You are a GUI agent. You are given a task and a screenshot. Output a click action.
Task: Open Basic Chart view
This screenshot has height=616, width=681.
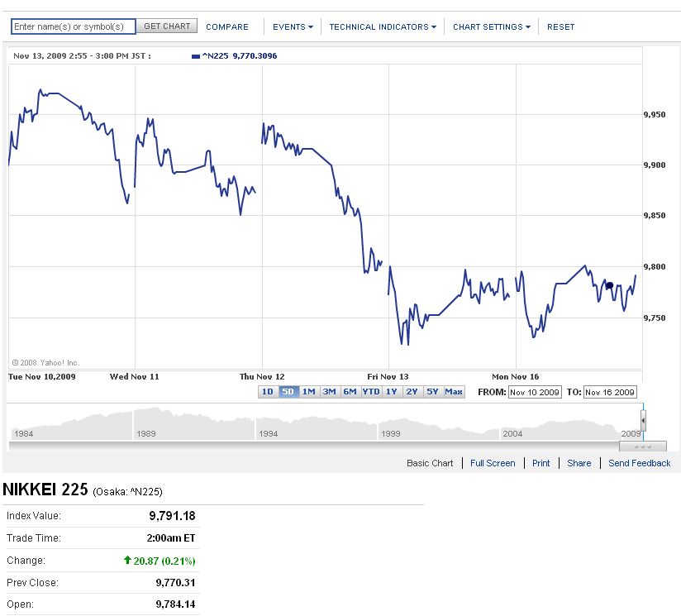point(430,464)
